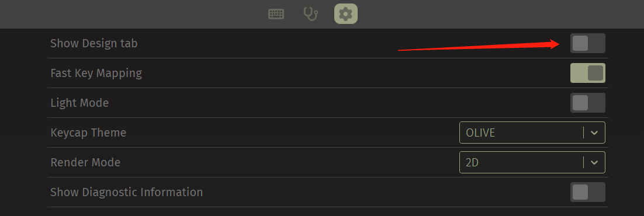Expand the Keycap Theme chevron arrow
The height and width of the screenshot is (216, 644).
[x=594, y=133]
